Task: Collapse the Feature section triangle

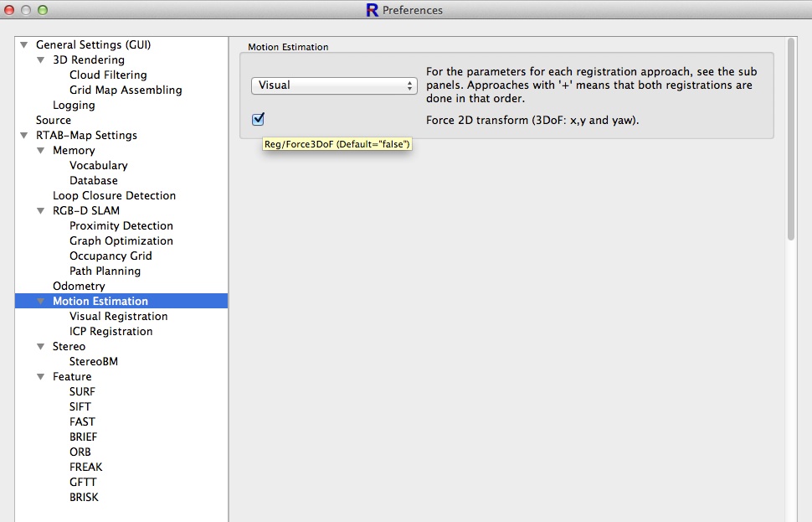Action: point(41,377)
